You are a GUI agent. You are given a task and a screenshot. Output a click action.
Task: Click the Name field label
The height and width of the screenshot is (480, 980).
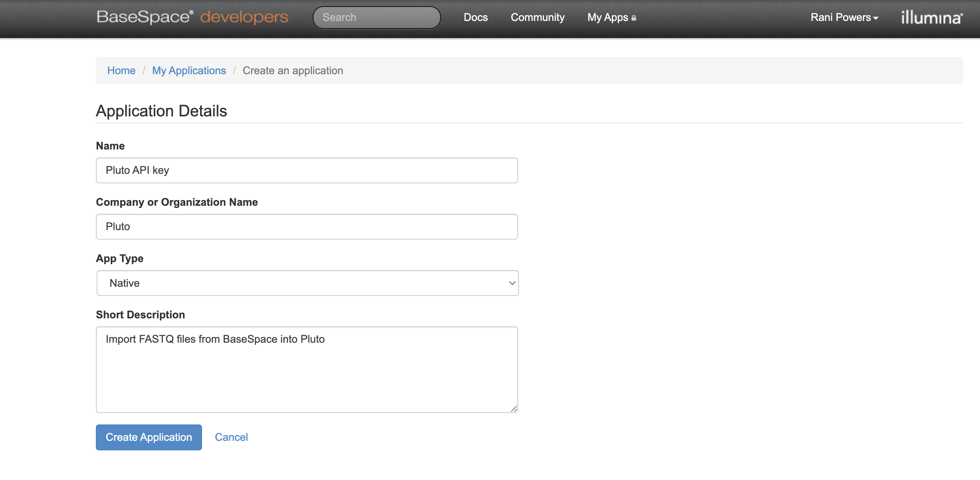tap(110, 146)
